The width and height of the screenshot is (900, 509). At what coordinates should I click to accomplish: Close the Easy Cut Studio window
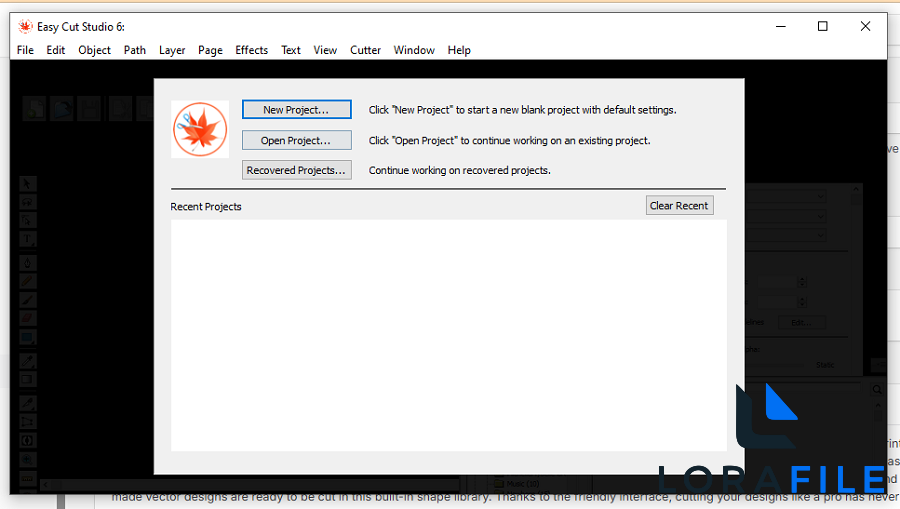[865, 26]
